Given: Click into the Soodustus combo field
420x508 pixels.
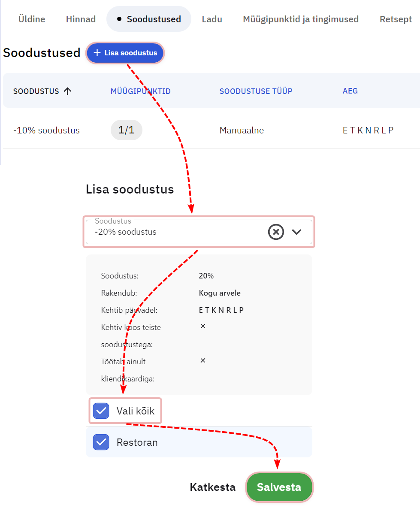Looking at the screenshot, I should point(172,232).
